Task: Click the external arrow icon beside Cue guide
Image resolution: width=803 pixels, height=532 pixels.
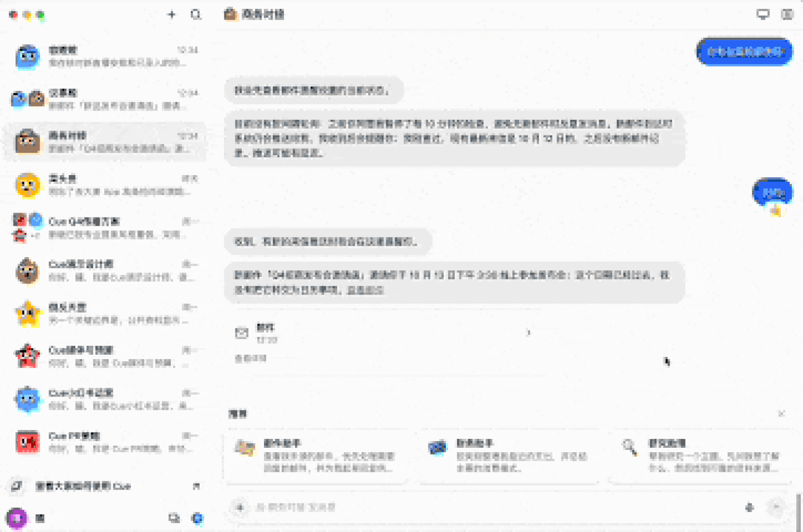Action: point(196,486)
